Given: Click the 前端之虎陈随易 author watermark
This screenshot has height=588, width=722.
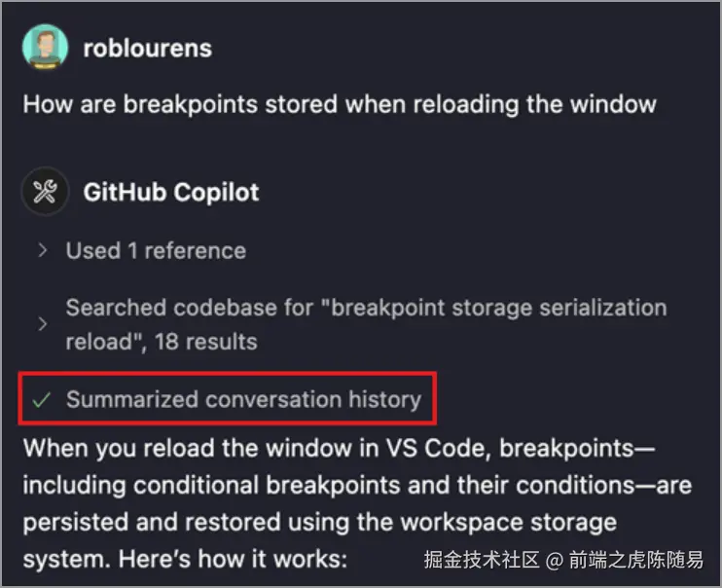Looking at the screenshot, I should click(x=636, y=560).
